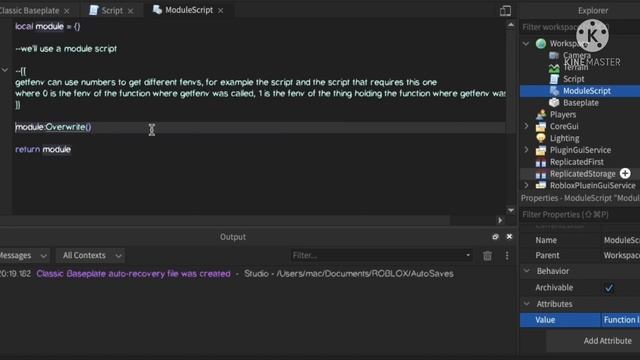Screen dimensions: 640x360
Task: Close the ModuleScript tab
Action: (220, 11)
